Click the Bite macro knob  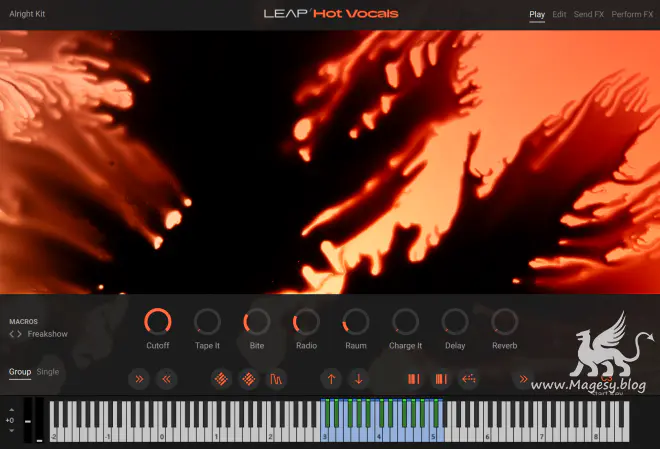click(x=257, y=322)
